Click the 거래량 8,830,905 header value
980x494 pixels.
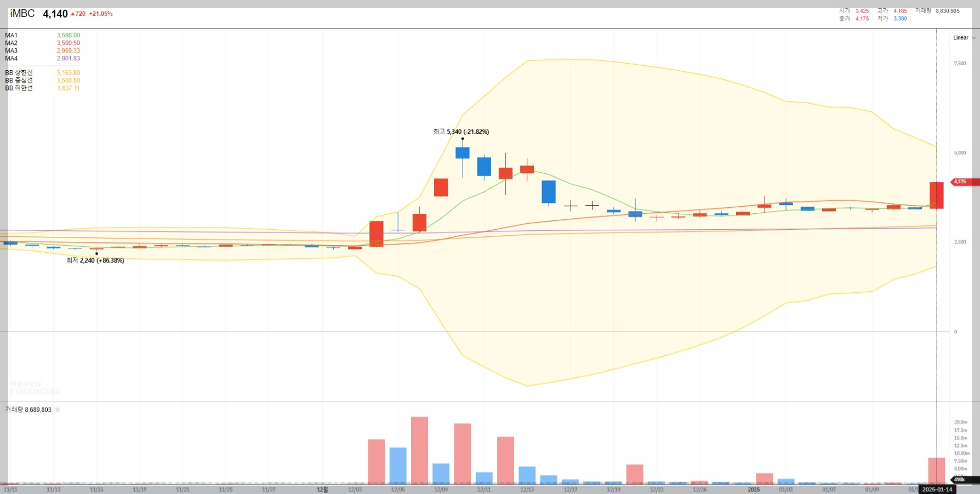pyautogui.click(x=948, y=11)
